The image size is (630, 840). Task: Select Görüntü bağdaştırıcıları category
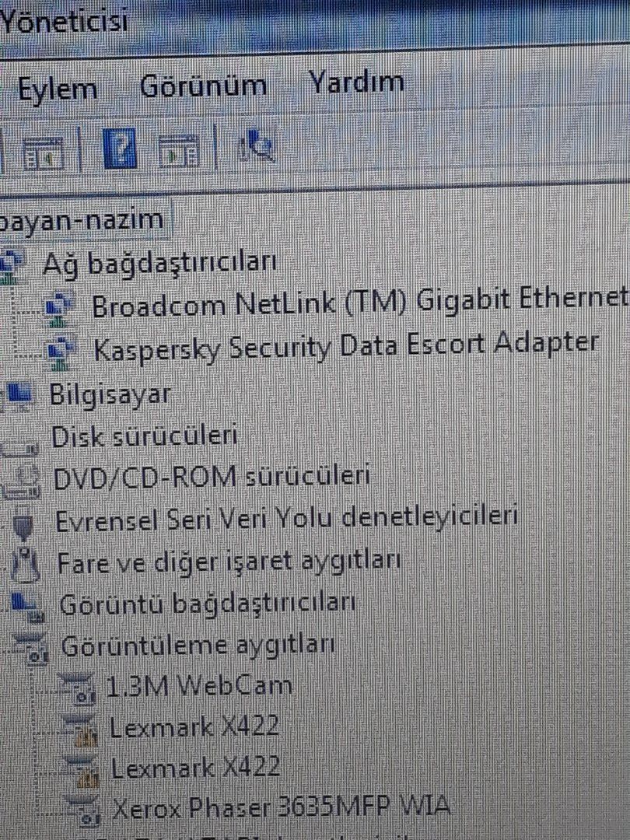coord(207,604)
